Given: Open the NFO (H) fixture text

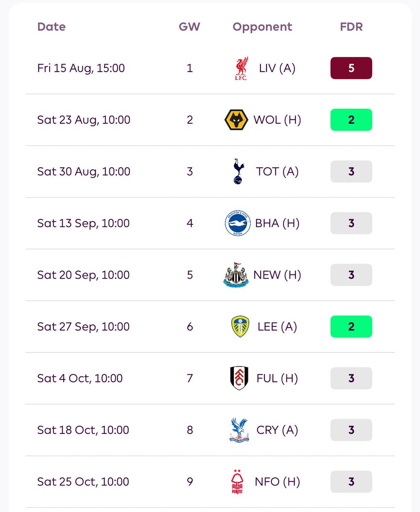Looking at the screenshot, I should click(x=277, y=482).
